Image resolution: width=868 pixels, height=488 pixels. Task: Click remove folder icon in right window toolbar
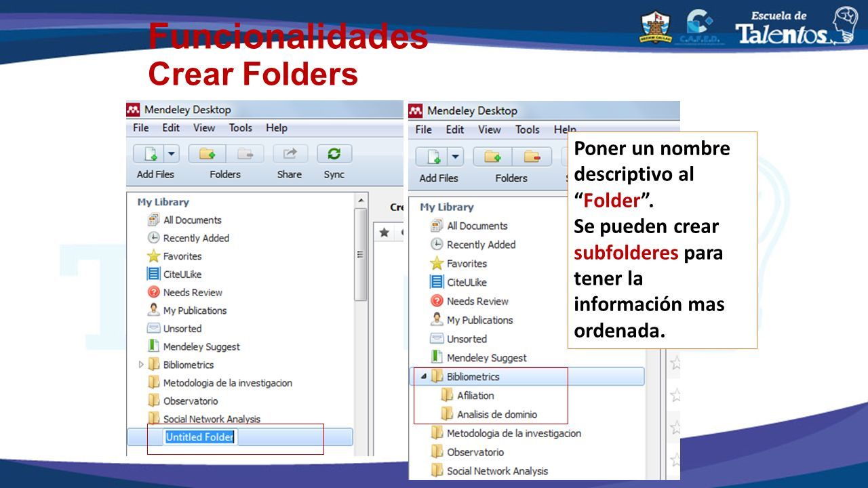pos(532,157)
